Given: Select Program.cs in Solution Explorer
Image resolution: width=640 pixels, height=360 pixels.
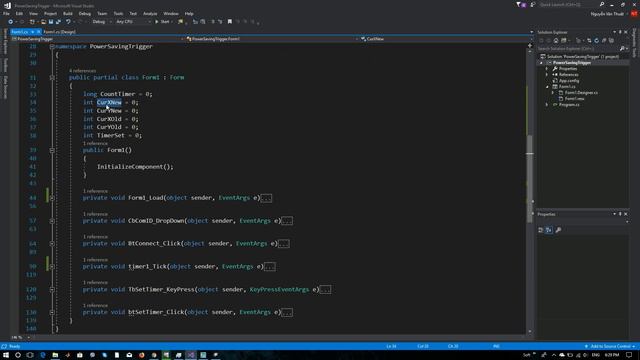Looking at the screenshot, I should tap(569, 105).
